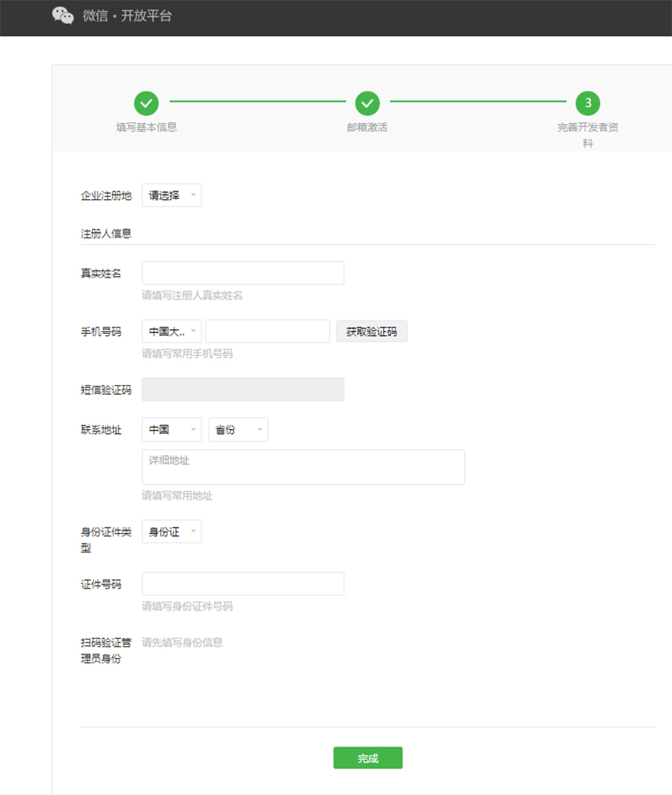Open the 身份证 ID type dropdown
Screen dimensions: 672x795
tap(171, 531)
